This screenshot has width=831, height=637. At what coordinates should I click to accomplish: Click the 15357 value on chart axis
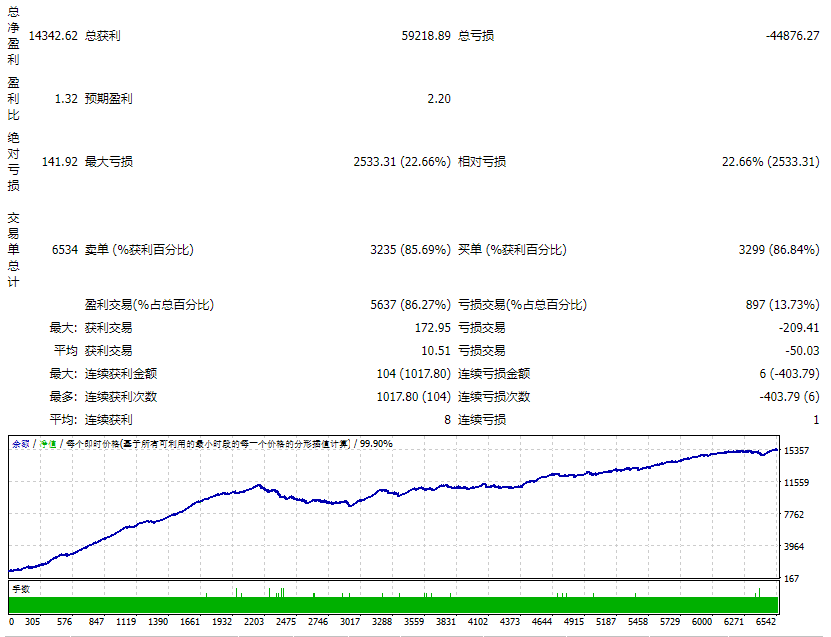coord(796,451)
